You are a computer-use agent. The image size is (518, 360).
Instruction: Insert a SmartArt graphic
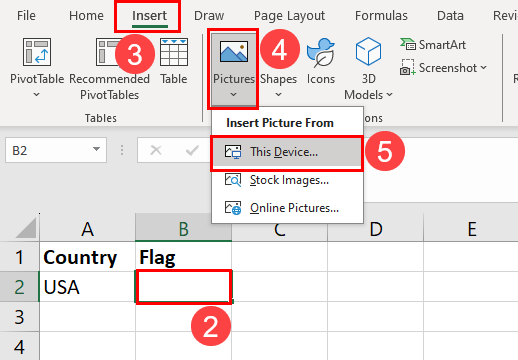point(433,45)
